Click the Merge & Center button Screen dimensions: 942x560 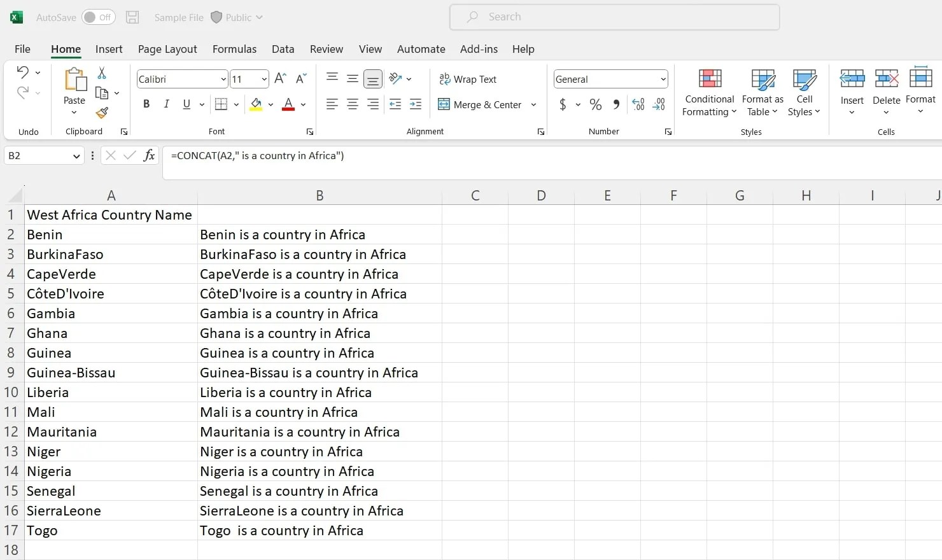(x=480, y=104)
